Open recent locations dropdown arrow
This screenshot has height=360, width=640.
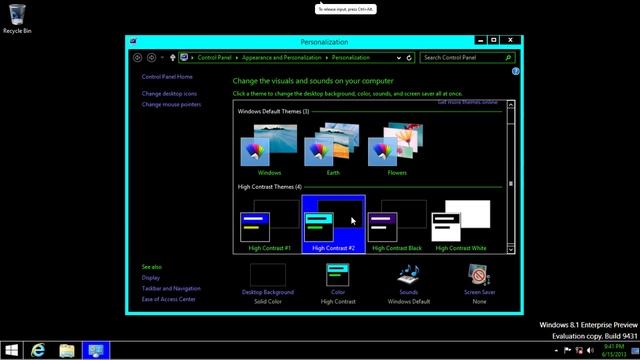click(162, 58)
